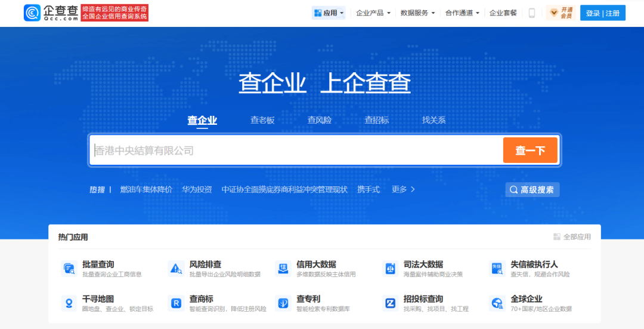The height and width of the screenshot is (329, 644).
Task: Click the 风险排查 warning icon
Action: click(x=176, y=269)
